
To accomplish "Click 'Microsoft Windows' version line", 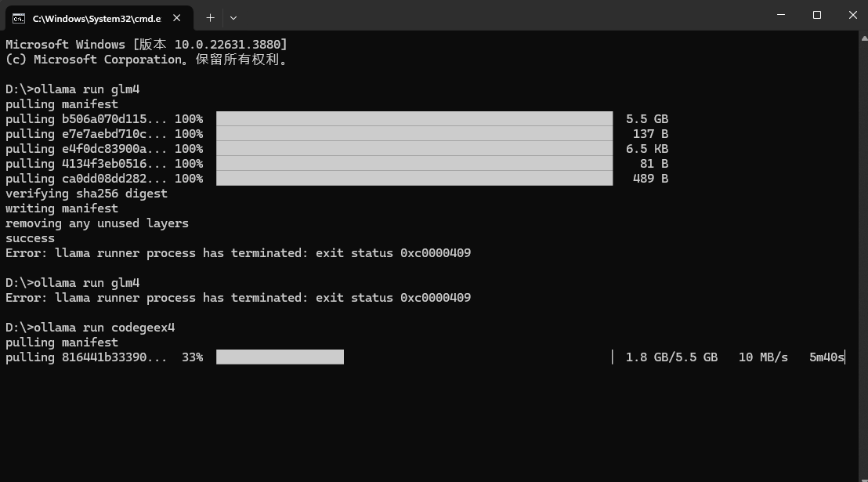I will tap(146, 45).
